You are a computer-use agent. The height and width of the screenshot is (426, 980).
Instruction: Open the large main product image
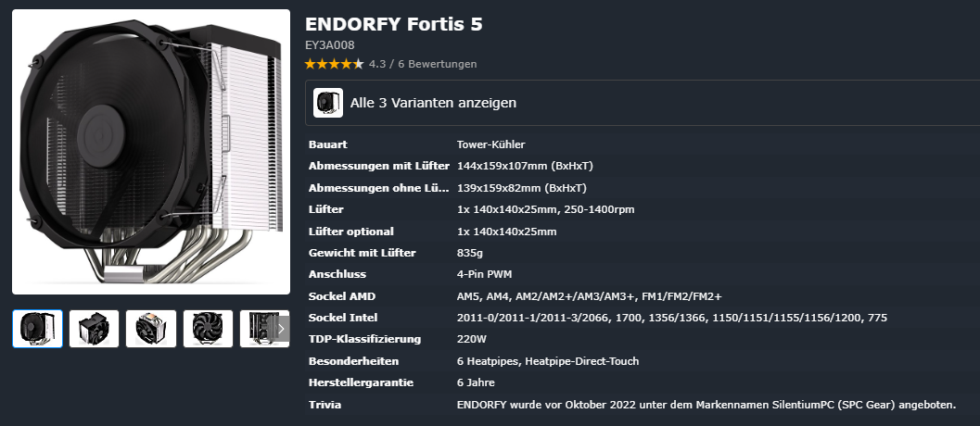pyautogui.click(x=150, y=152)
